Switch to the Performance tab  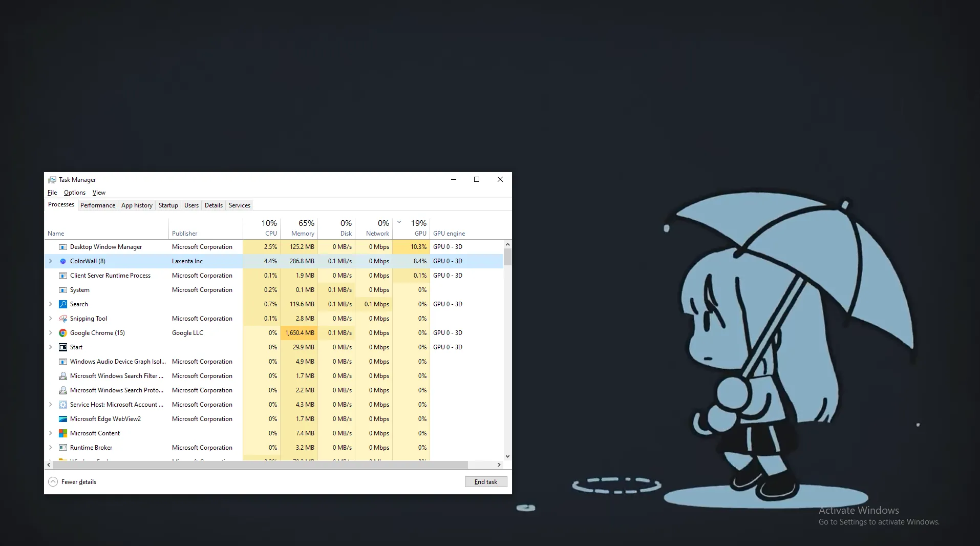[x=98, y=205]
